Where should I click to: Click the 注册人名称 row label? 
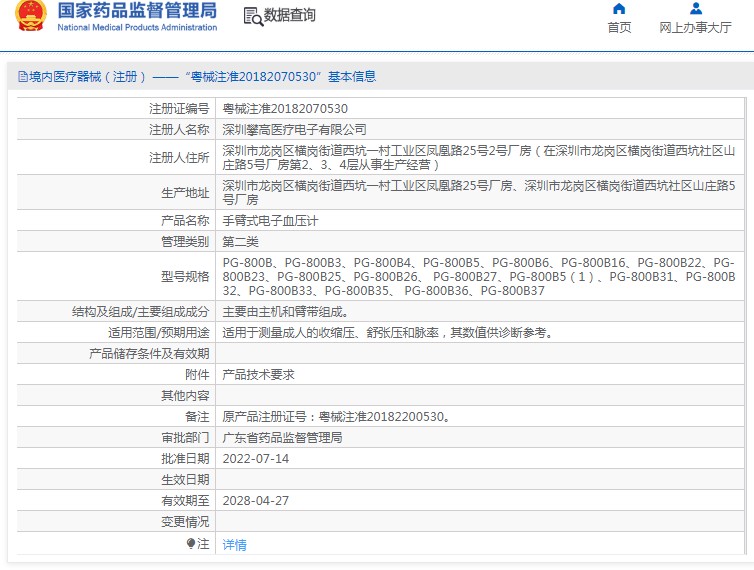179,129
